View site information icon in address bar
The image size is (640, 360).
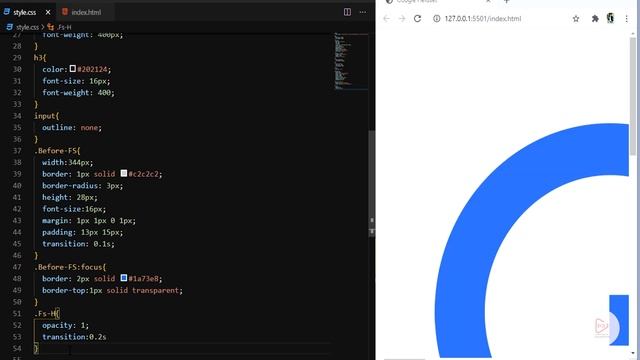pyautogui.click(x=436, y=19)
